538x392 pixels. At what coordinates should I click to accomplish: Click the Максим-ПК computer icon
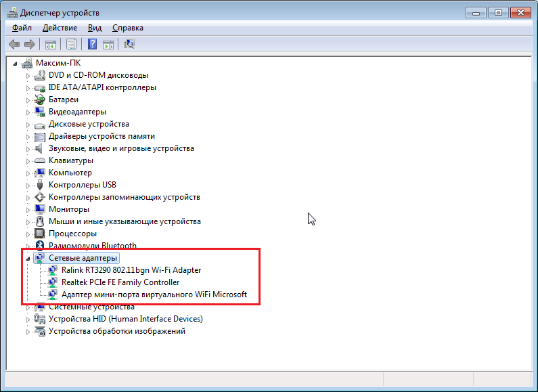27,63
